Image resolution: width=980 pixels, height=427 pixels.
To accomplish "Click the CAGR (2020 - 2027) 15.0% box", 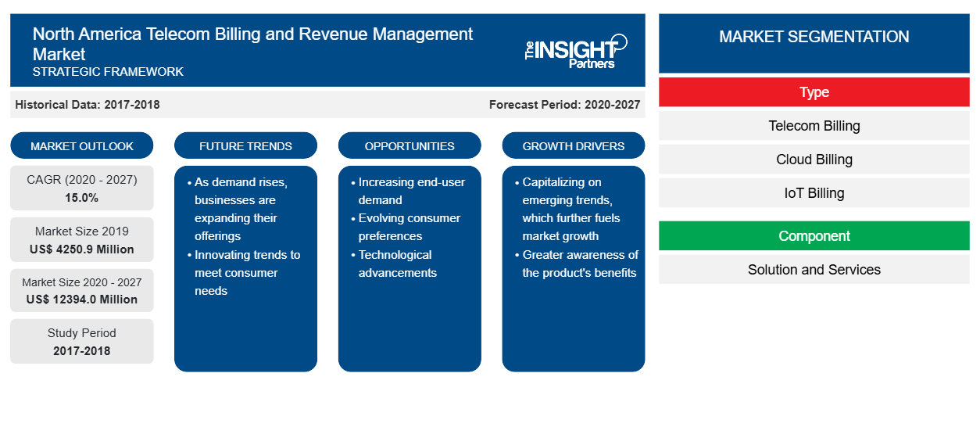I will pyautogui.click(x=82, y=188).
